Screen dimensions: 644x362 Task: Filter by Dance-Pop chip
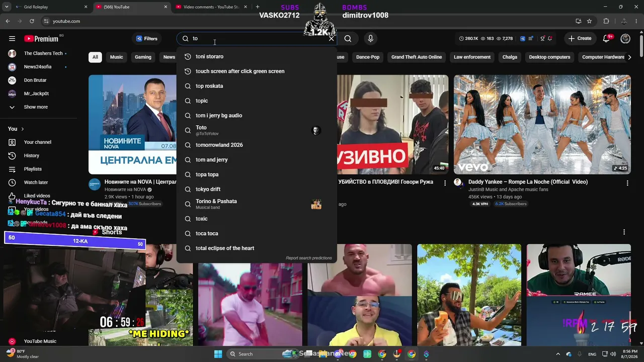(368, 57)
